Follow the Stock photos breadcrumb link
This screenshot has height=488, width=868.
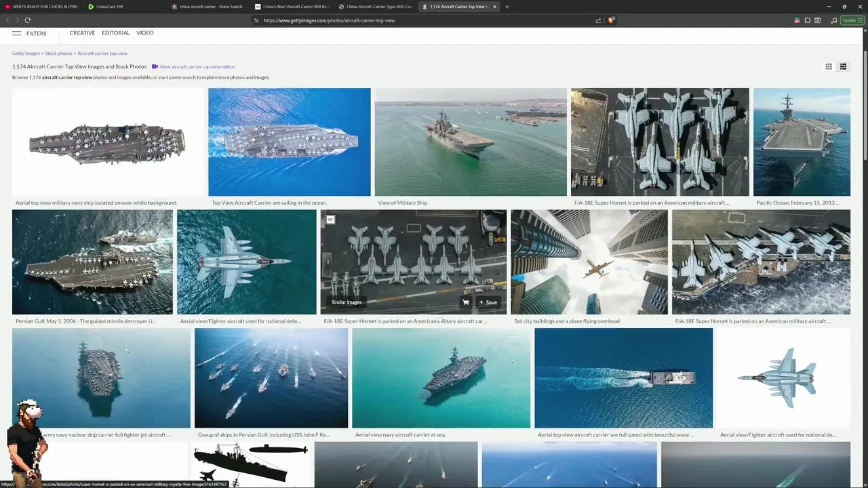(x=58, y=53)
